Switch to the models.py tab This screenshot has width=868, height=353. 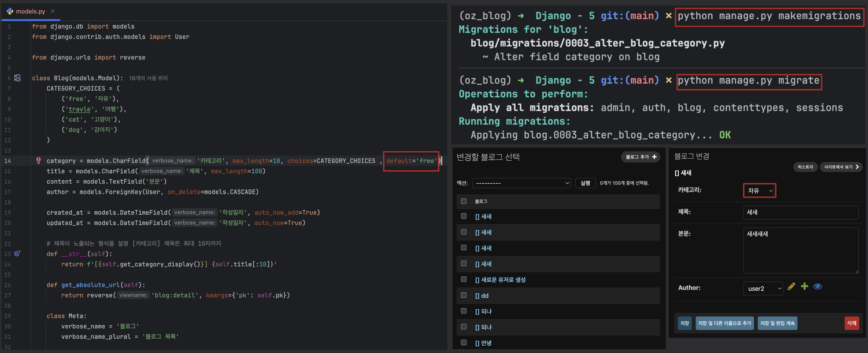(30, 11)
